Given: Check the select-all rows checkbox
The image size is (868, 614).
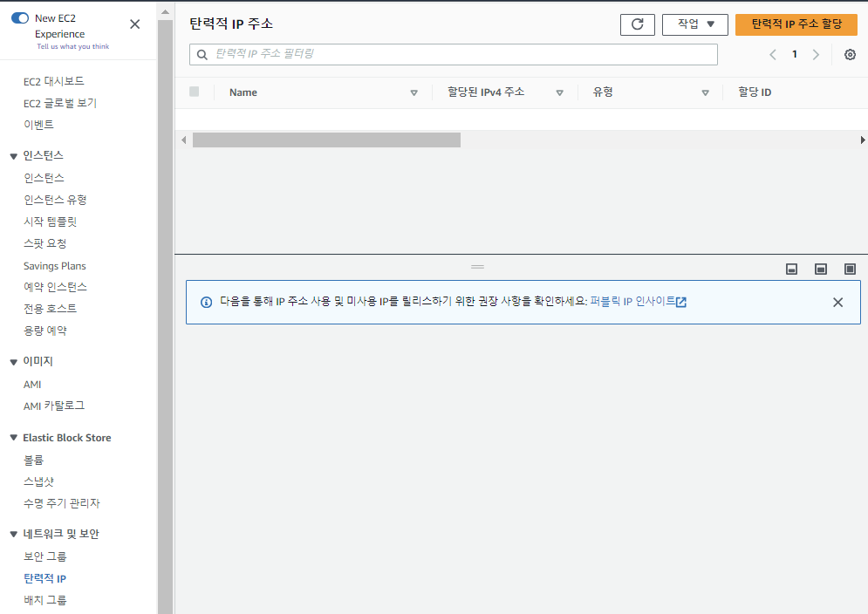Looking at the screenshot, I should pyautogui.click(x=194, y=92).
